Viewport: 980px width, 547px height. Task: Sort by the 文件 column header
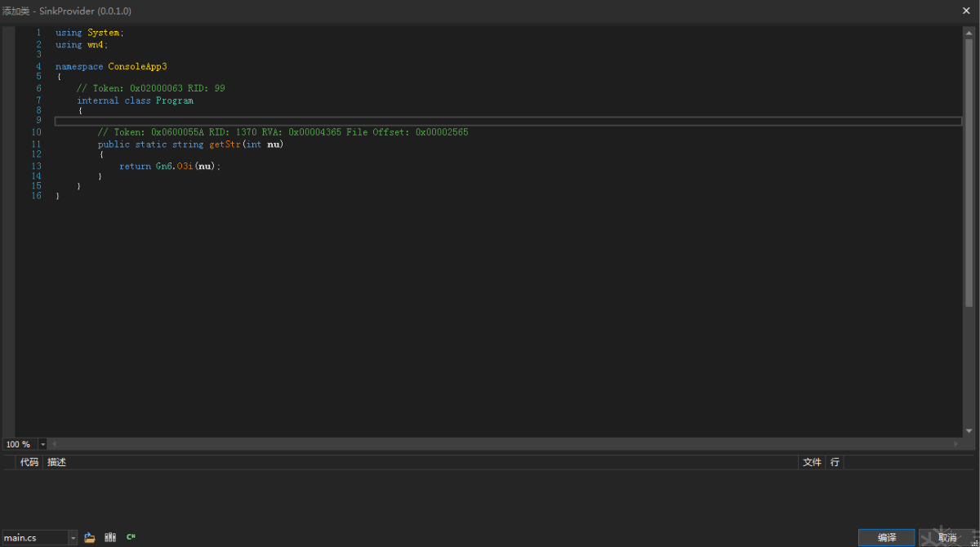pyautogui.click(x=812, y=462)
